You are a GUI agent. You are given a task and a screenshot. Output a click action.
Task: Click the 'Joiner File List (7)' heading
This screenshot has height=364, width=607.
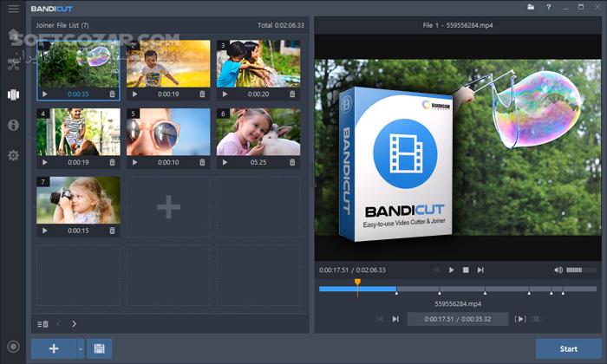coord(62,25)
